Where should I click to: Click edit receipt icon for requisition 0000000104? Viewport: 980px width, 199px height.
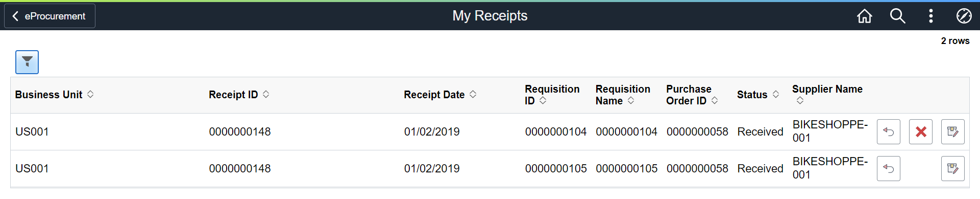pos(953,132)
